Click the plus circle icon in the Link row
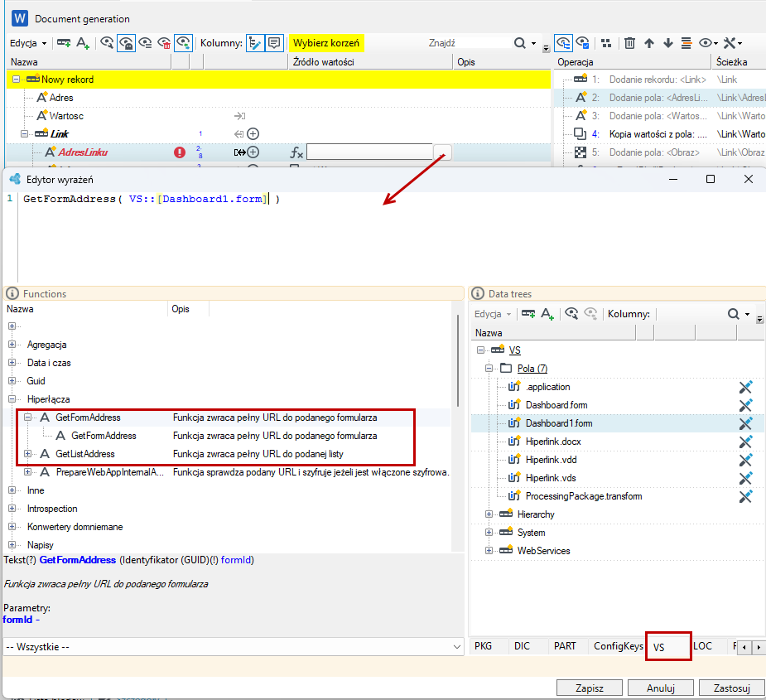 point(253,134)
